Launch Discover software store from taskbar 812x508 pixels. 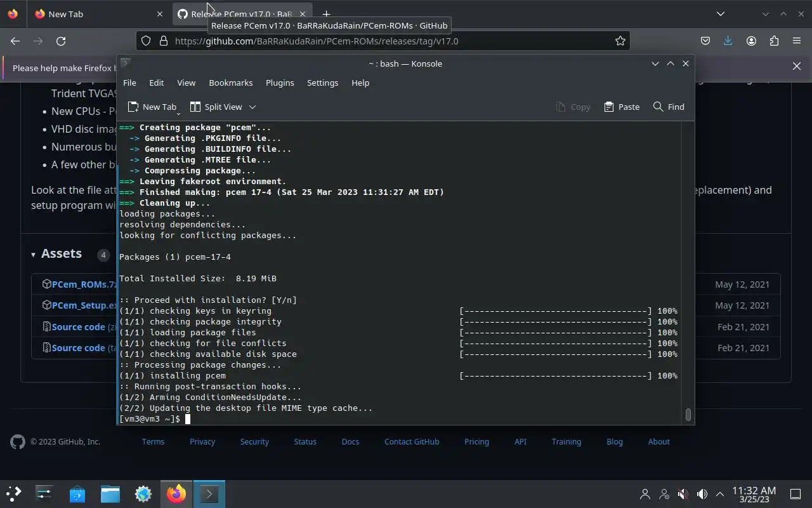click(x=77, y=493)
